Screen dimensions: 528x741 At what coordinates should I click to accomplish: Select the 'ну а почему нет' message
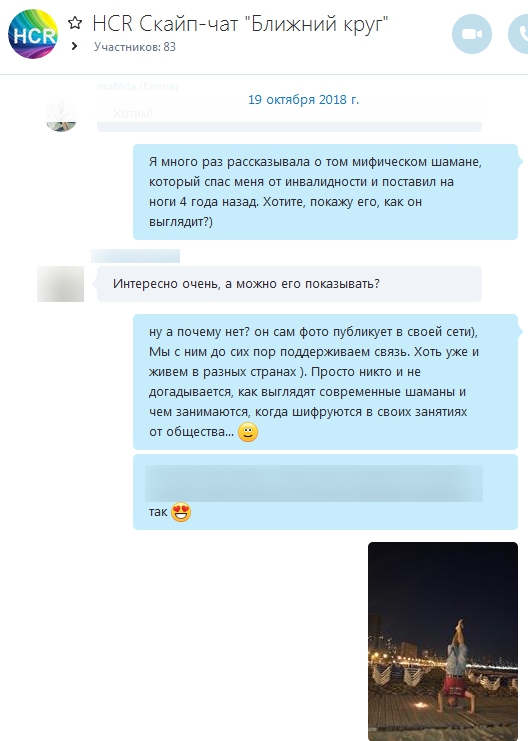pos(325,382)
